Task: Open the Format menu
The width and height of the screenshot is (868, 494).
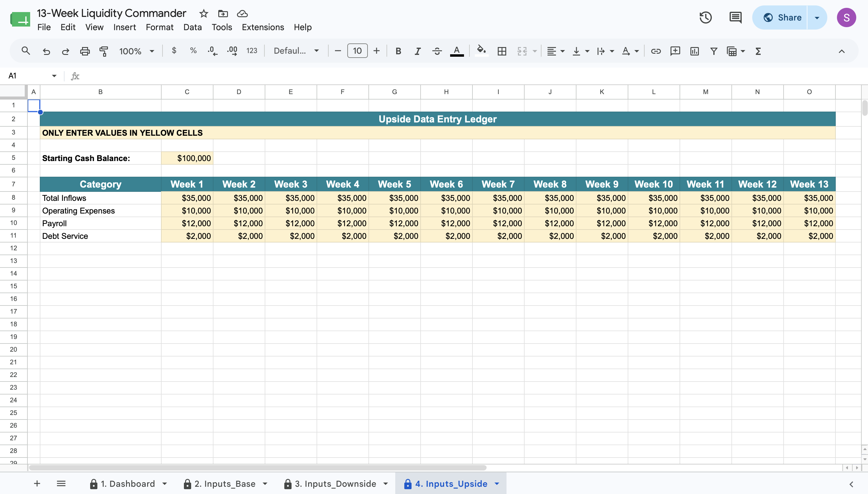Action: click(x=159, y=27)
